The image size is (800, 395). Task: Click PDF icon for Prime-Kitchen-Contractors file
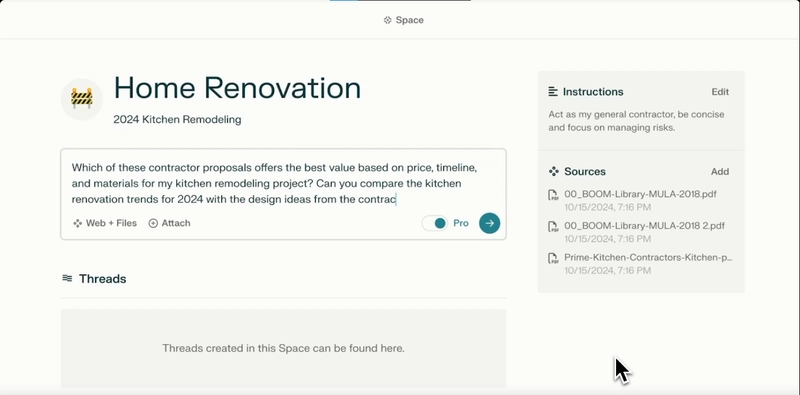pyautogui.click(x=553, y=258)
